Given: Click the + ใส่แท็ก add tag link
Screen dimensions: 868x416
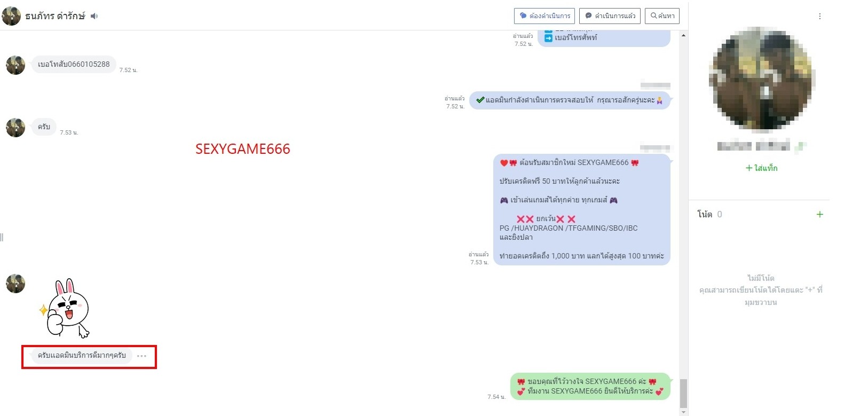Looking at the screenshot, I should pos(761,168).
